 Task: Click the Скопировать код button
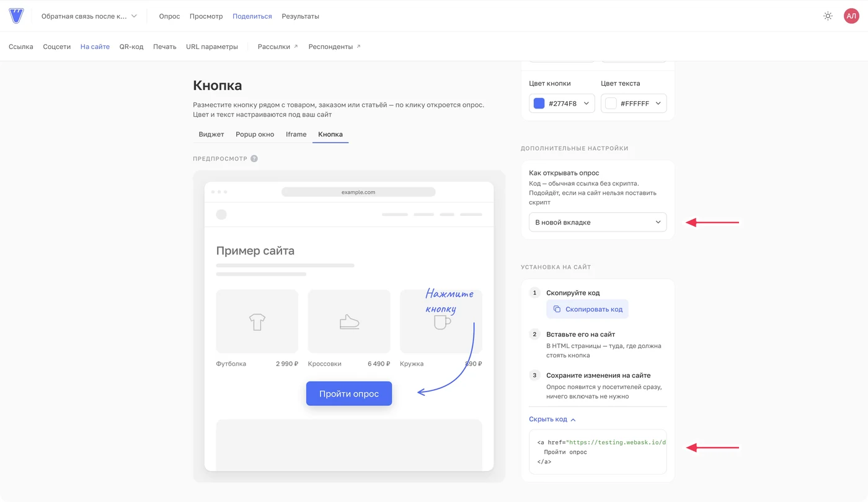587,309
